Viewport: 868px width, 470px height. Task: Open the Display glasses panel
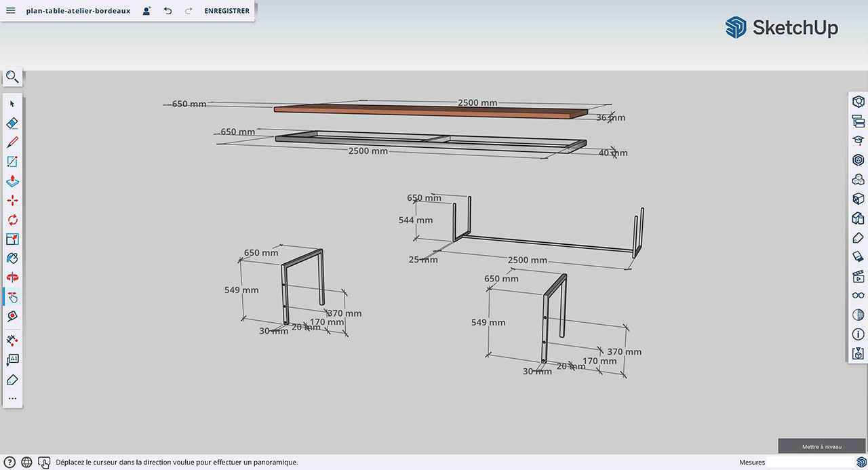pyautogui.click(x=858, y=295)
